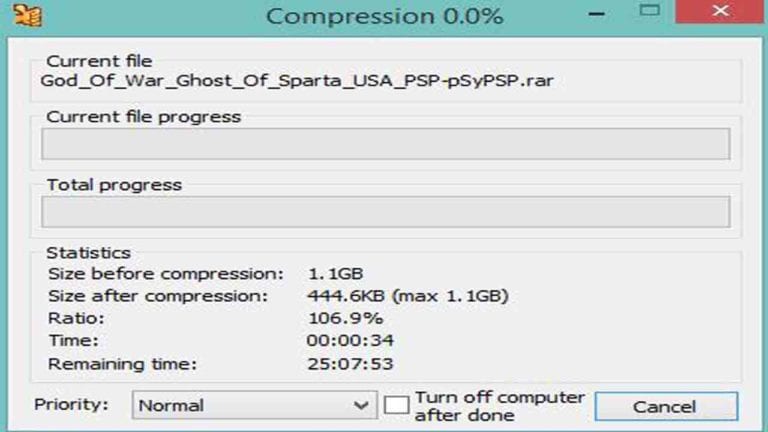The width and height of the screenshot is (768, 432).
Task: Enable the Turn off computer checkbox
Action: (396, 406)
